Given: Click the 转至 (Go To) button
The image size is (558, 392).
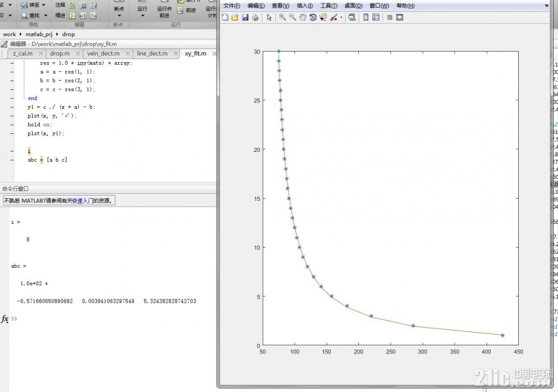Looking at the screenshot, I should pos(30,5).
